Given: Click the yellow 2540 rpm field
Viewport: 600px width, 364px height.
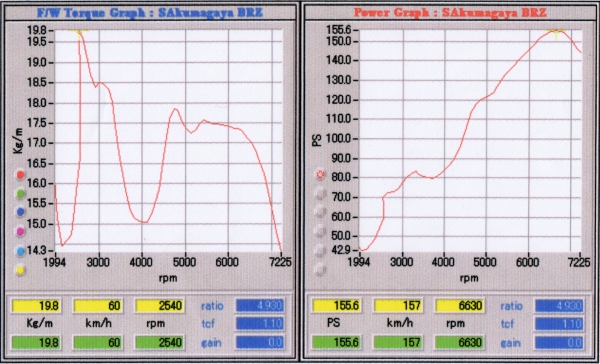Looking at the screenshot, I should 160,306.
